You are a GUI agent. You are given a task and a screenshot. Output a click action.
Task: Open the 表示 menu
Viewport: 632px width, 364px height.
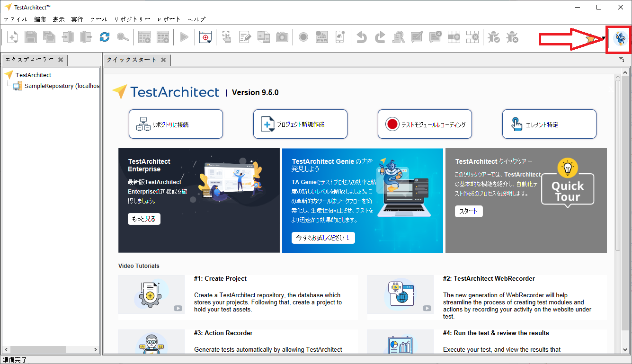point(59,19)
